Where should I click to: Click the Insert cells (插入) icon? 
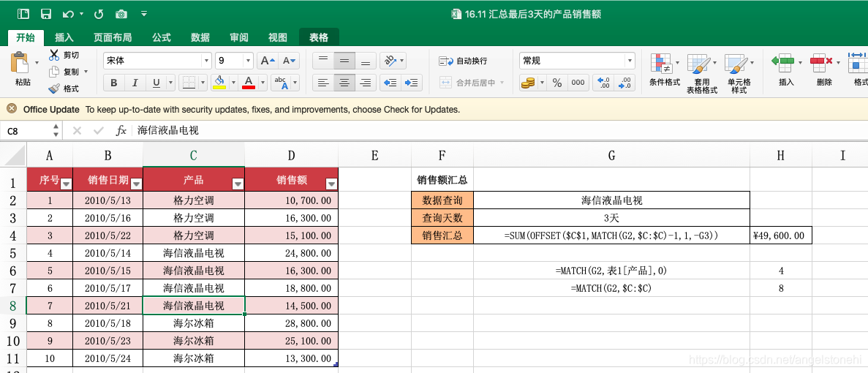782,63
